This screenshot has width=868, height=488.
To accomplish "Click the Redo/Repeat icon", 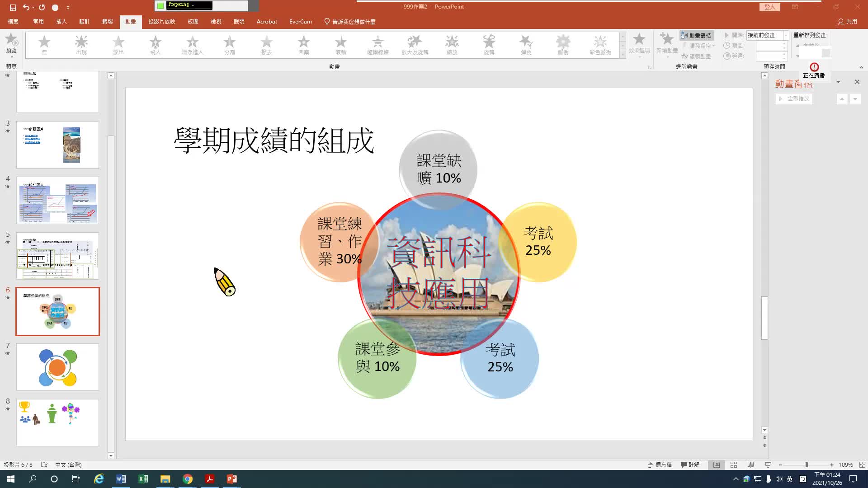I will pyautogui.click(x=42, y=7).
